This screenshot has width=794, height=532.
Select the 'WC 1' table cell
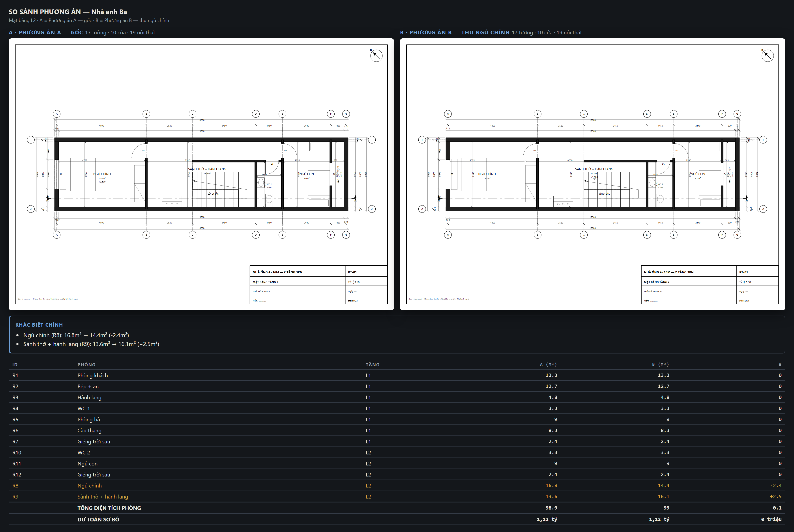tap(84, 409)
